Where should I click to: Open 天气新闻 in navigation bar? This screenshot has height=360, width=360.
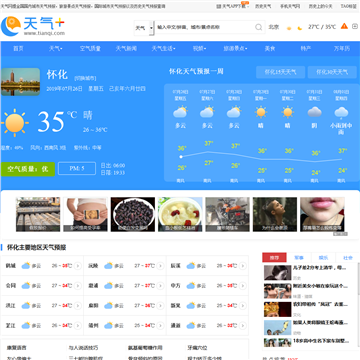126,49
